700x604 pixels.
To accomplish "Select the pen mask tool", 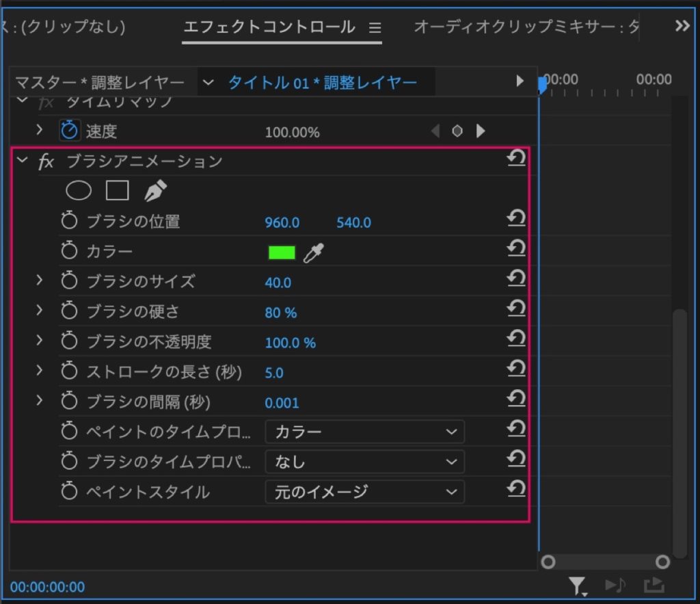I will click(x=155, y=191).
